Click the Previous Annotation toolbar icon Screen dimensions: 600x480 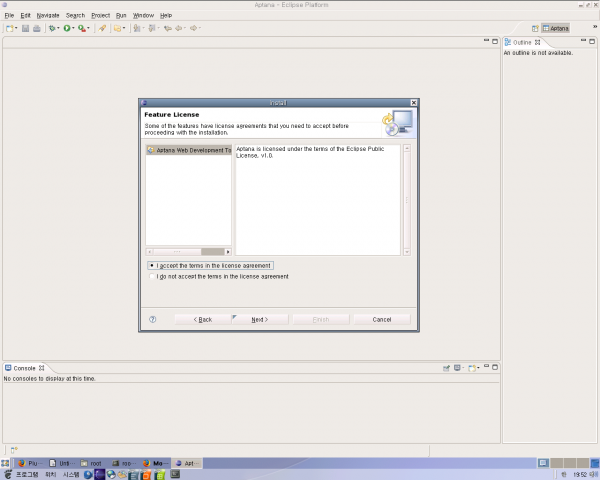coord(152,28)
